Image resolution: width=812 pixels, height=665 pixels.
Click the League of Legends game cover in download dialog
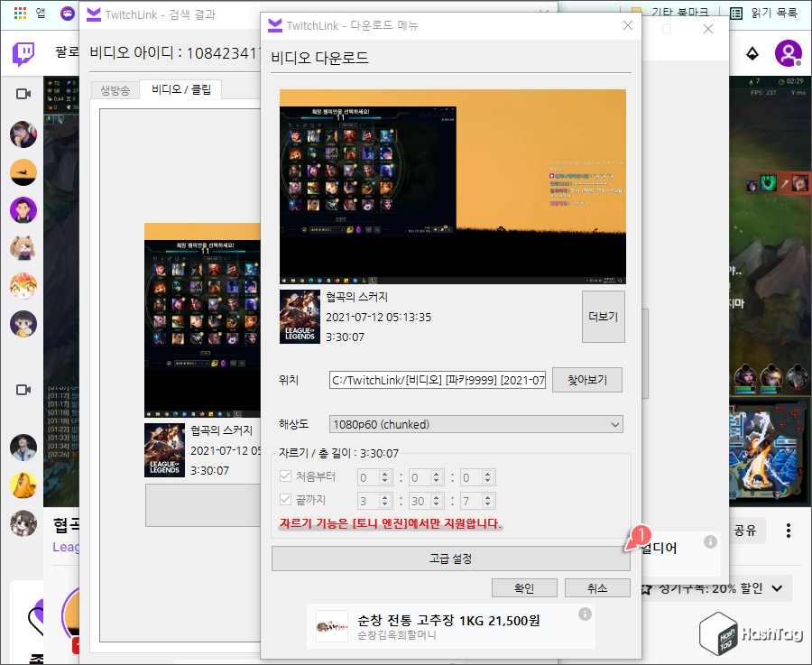point(300,317)
